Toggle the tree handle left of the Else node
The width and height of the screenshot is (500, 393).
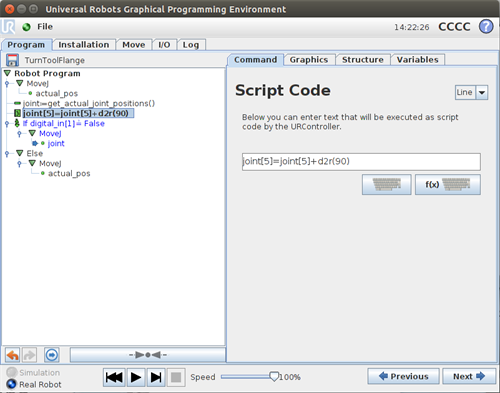pos(7,154)
